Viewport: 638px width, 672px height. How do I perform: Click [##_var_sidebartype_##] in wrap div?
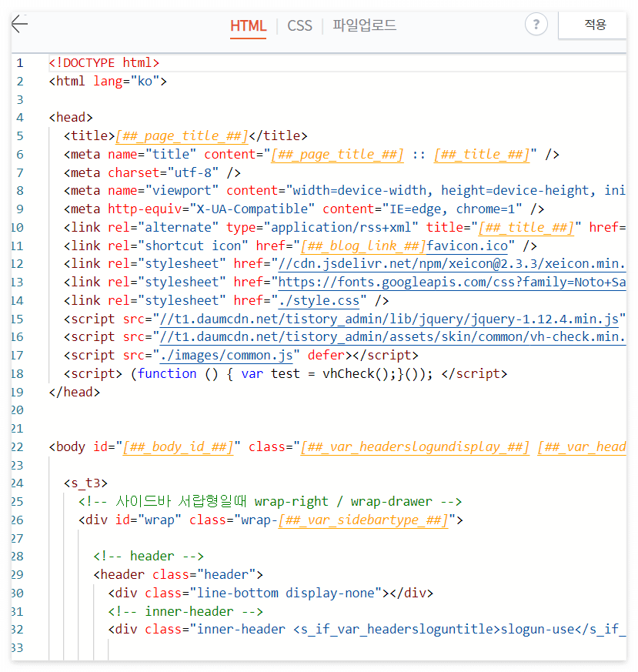click(x=363, y=520)
